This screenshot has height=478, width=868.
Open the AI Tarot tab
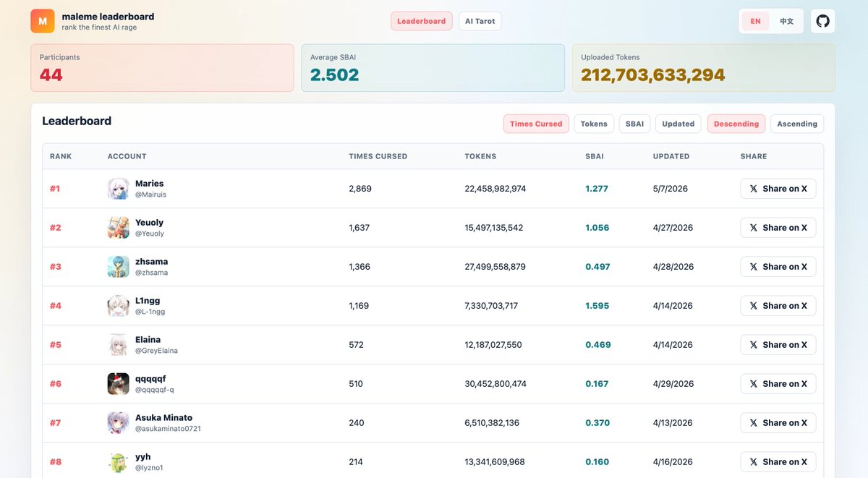coord(480,21)
